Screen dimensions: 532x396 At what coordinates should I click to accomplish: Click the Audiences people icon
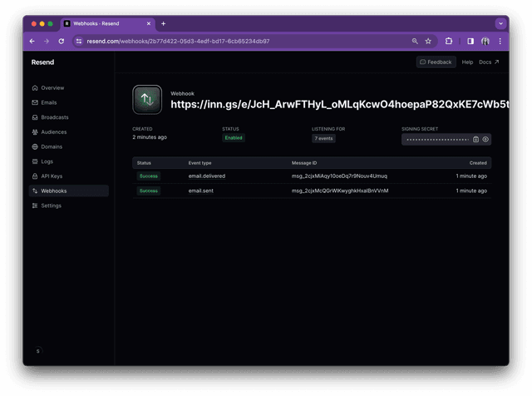(35, 132)
